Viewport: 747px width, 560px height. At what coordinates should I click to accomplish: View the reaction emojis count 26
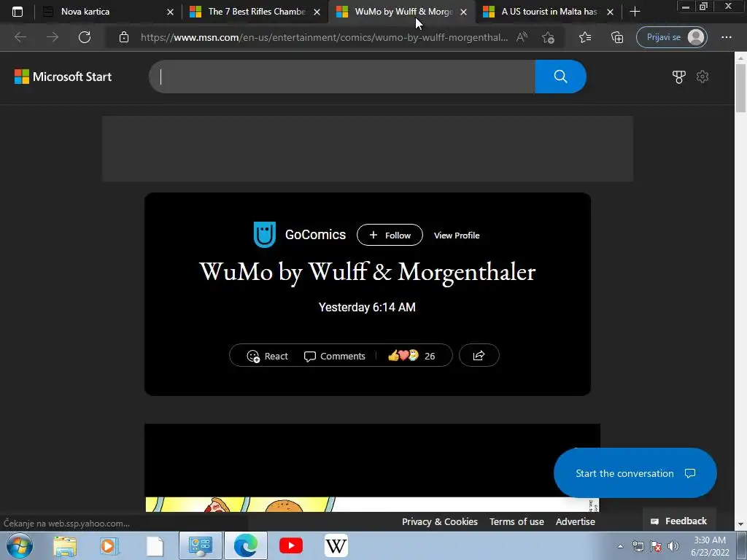coord(411,356)
